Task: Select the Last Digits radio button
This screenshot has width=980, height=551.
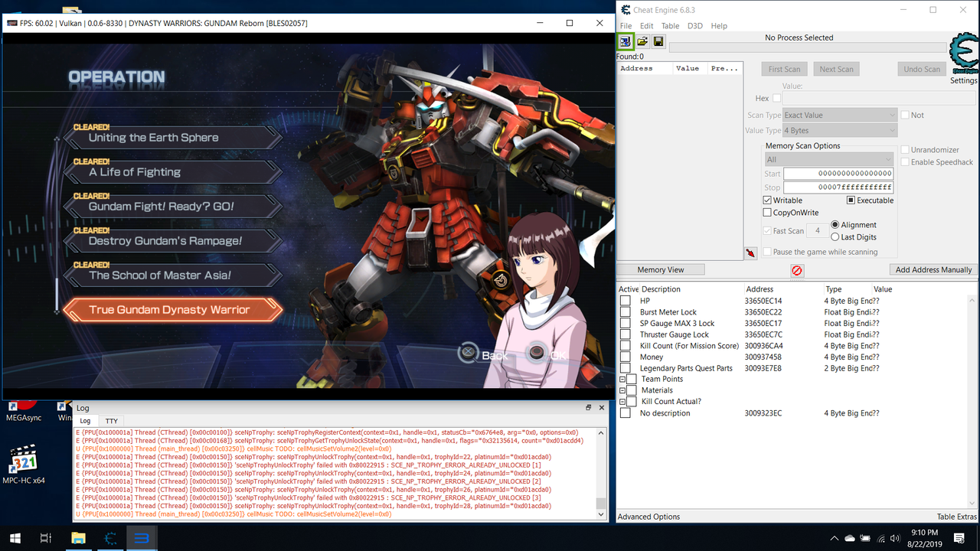Action: pos(834,236)
